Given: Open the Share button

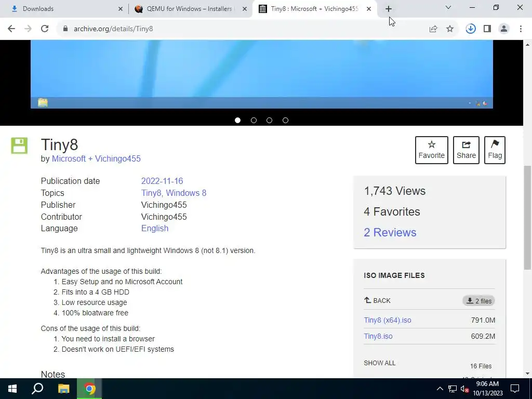Looking at the screenshot, I should 466,150.
